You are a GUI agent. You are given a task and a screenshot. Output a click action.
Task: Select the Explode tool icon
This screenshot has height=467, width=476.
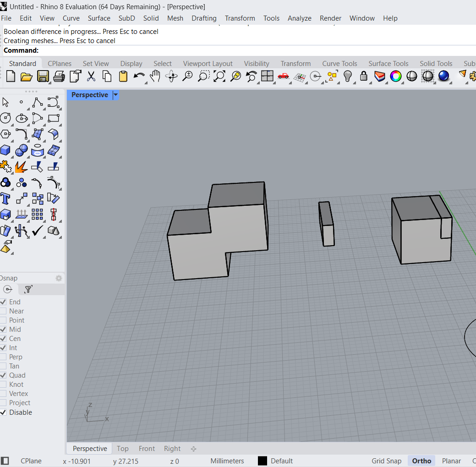pos(21,166)
